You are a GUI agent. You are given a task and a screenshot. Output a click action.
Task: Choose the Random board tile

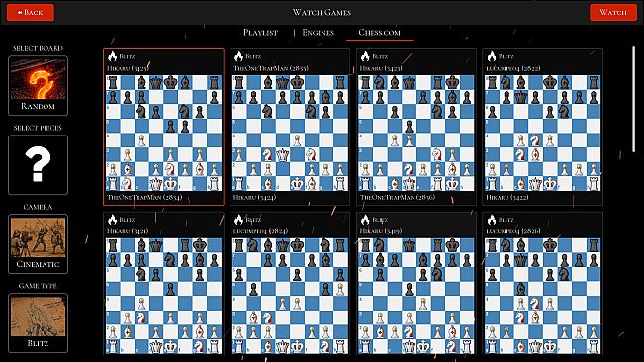(38, 86)
